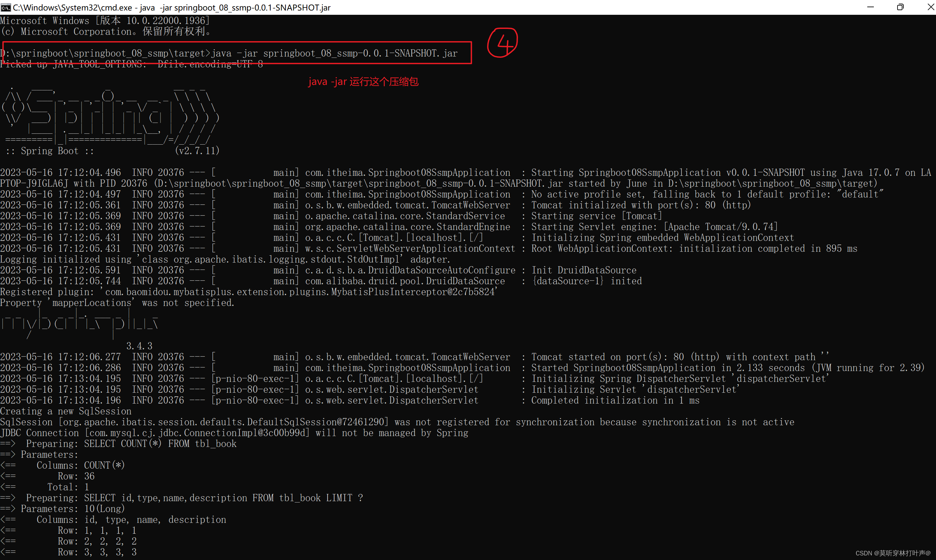Click "Initializing Spring DispatcherServlet 'dispatcherServlet'" message
This screenshot has height=560, width=936.
coord(680,379)
